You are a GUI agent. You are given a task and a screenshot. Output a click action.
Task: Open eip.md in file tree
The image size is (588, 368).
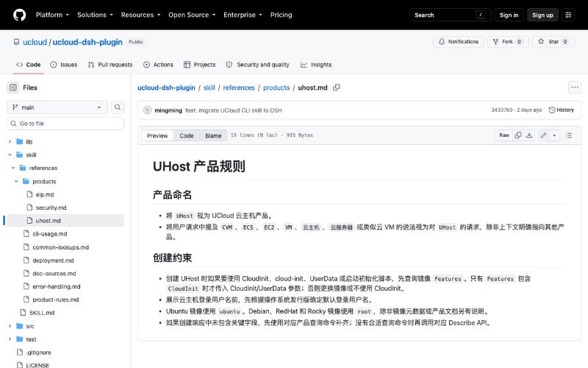45,194
